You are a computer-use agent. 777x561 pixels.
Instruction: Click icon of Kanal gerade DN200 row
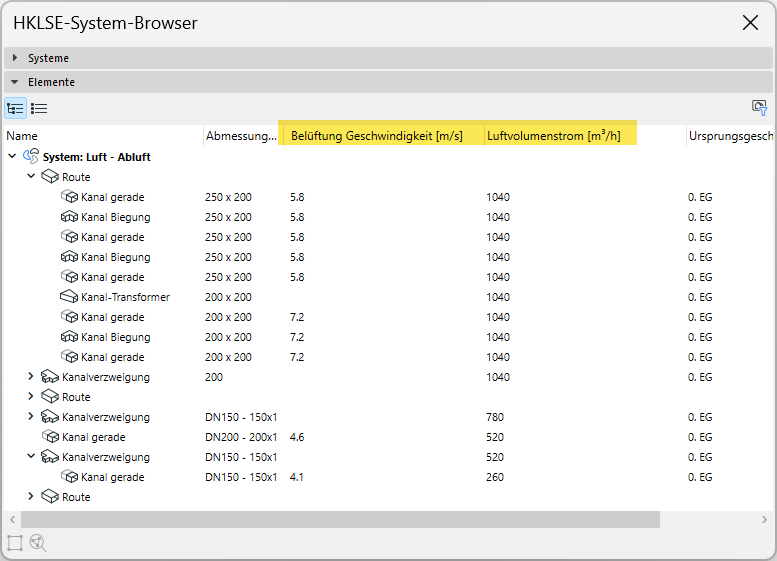pos(50,437)
